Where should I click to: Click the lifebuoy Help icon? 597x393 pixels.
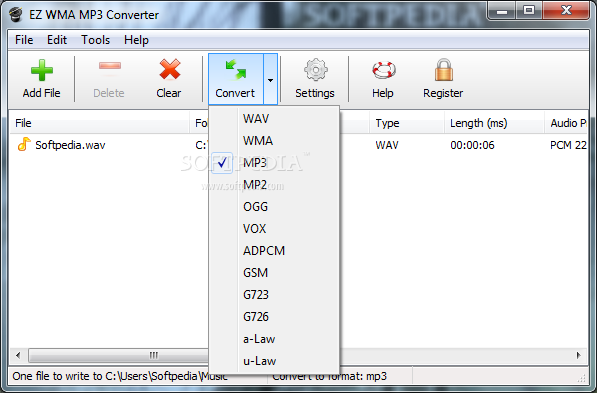pos(384,70)
